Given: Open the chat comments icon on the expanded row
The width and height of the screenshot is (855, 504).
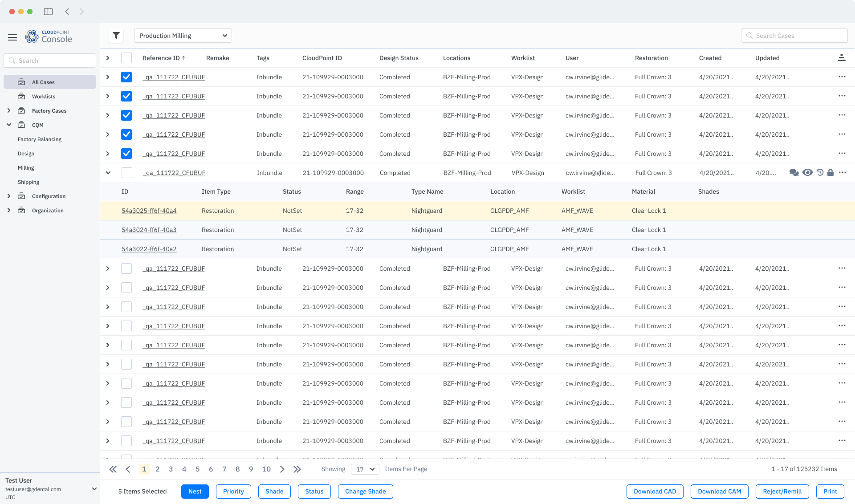Looking at the screenshot, I should (x=794, y=172).
